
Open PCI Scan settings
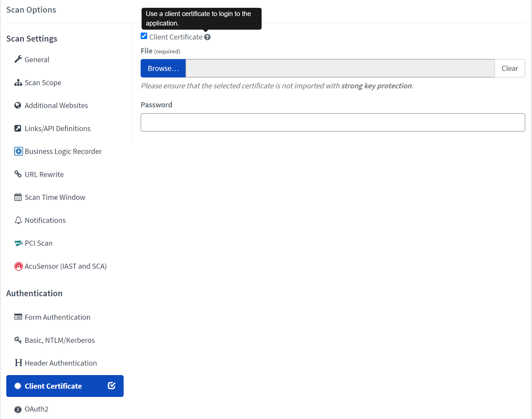pyautogui.click(x=39, y=243)
